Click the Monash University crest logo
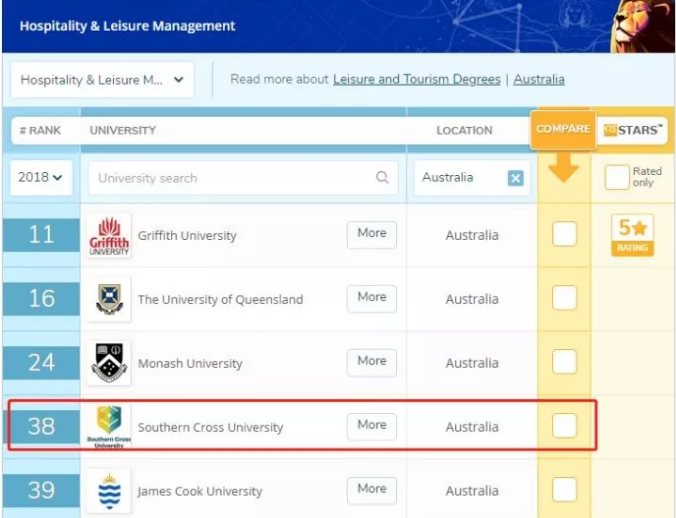Image resolution: width=676 pixels, height=518 pixels. coord(109,363)
